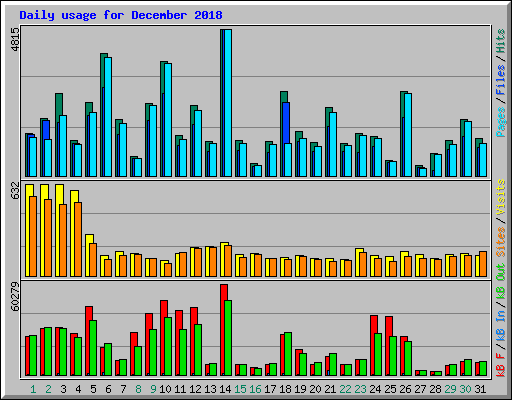
Task: Select day label '6' on the x-axis
Action: pyautogui.click(x=108, y=389)
